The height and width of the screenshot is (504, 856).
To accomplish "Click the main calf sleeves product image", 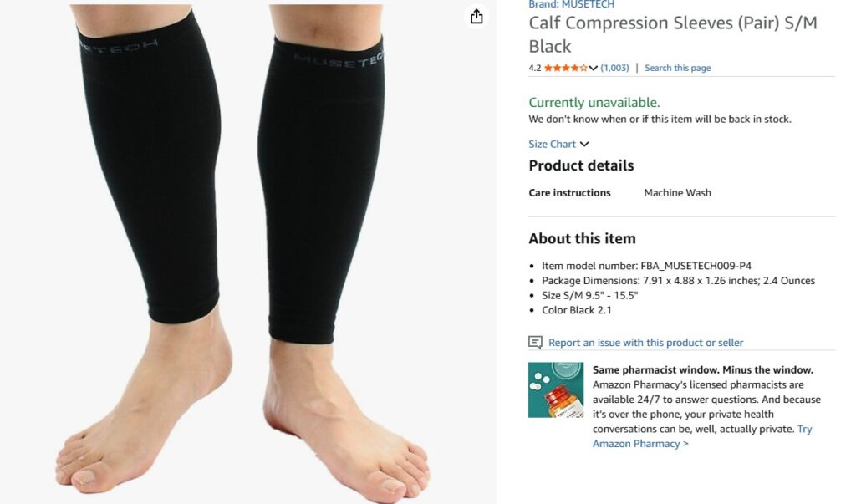I will click(247, 252).
